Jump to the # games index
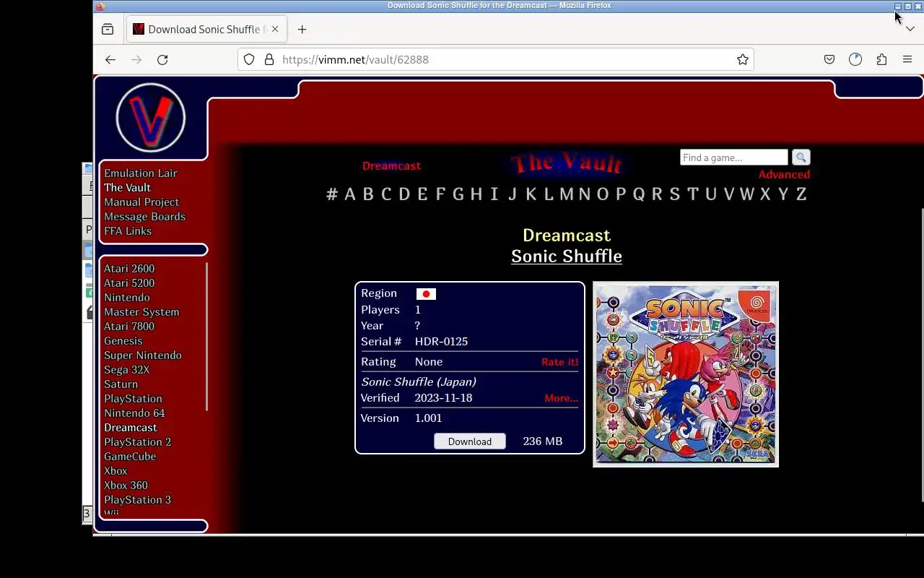Screen dimensions: 924x578 pos(332,194)
